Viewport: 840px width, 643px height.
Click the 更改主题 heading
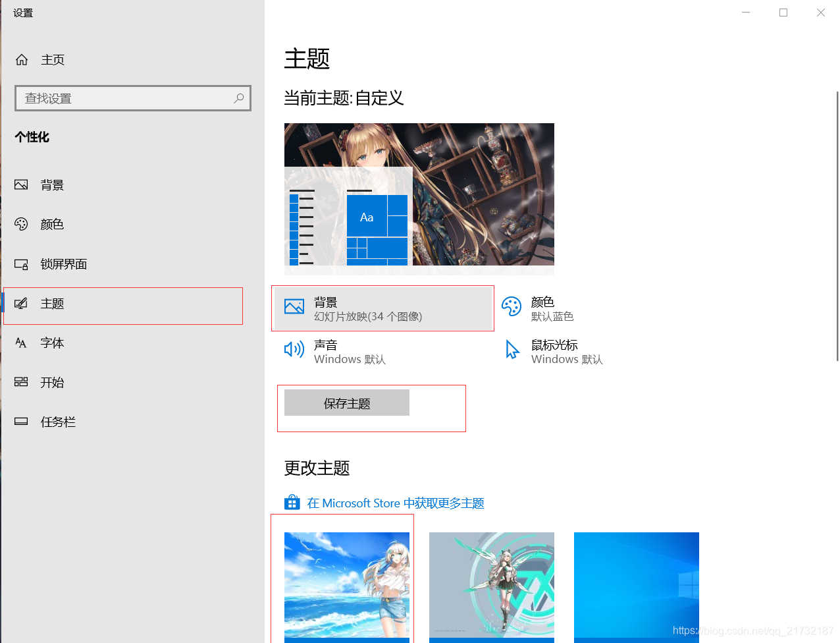(317, 468)
